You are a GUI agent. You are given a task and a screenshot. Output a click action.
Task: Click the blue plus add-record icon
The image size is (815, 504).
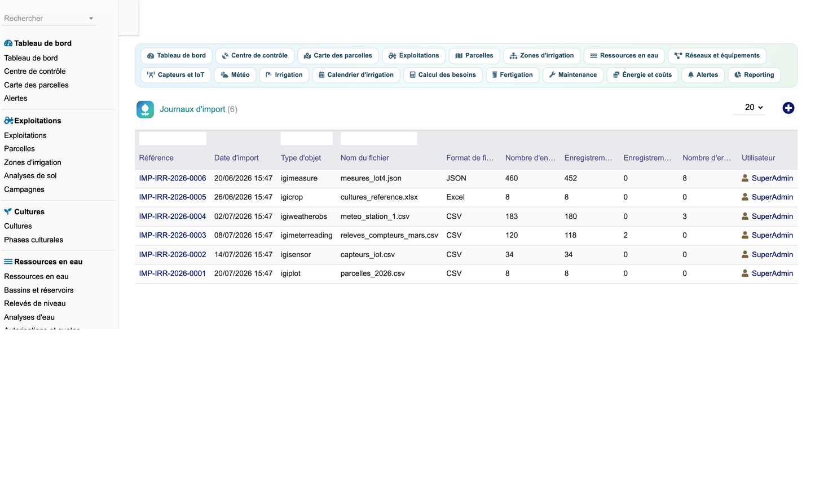(x=788, y=108)
